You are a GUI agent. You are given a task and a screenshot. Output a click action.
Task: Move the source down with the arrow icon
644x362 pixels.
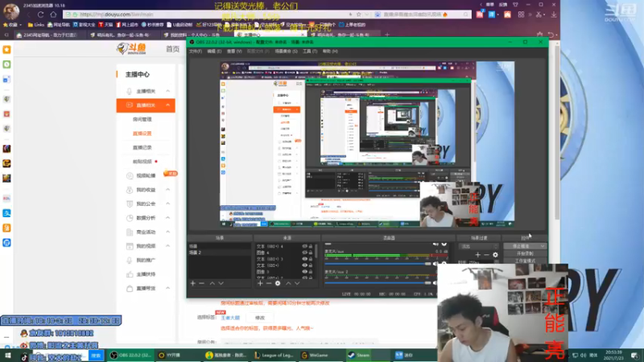pos(297,283)
